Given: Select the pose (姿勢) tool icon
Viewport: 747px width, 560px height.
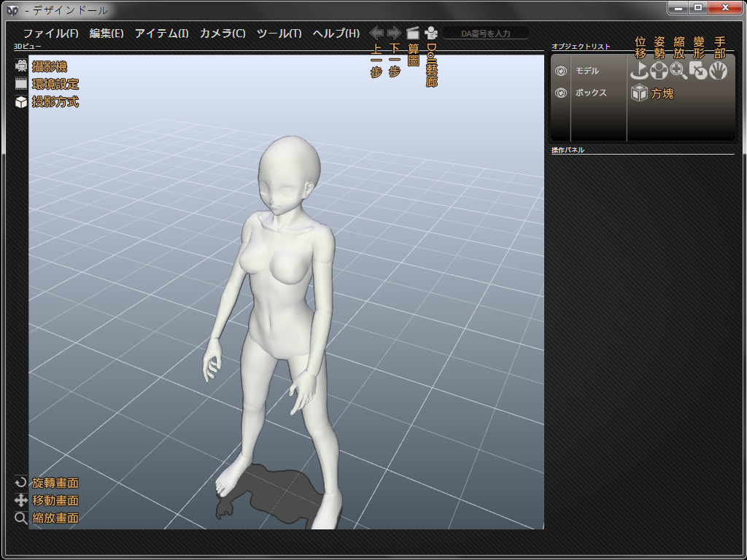Looking at the screenshot, I should tap(659, 71).
